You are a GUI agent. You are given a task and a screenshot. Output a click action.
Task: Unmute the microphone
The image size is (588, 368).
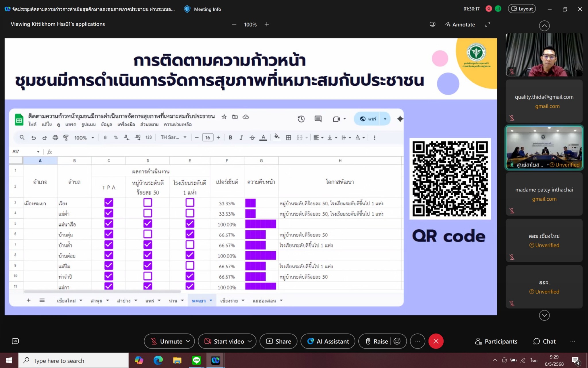tap(167, 341)
